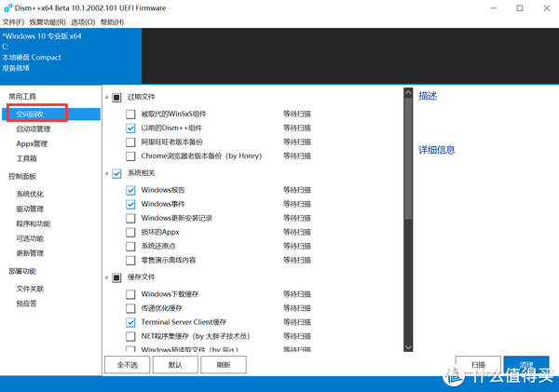559x392 pixels.
Task: Uncheck Terminal Server Client缓存 checkbox
Action: tap(130, 322)
